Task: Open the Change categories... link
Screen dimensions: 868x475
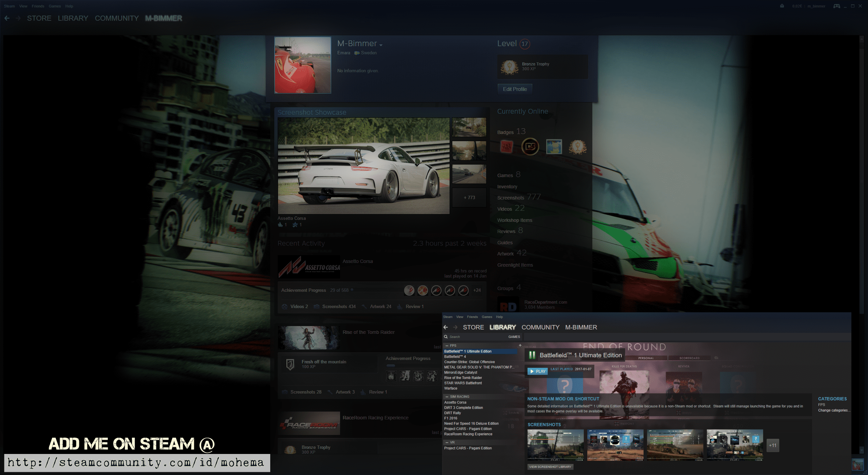Action: (x=834, y=411)
